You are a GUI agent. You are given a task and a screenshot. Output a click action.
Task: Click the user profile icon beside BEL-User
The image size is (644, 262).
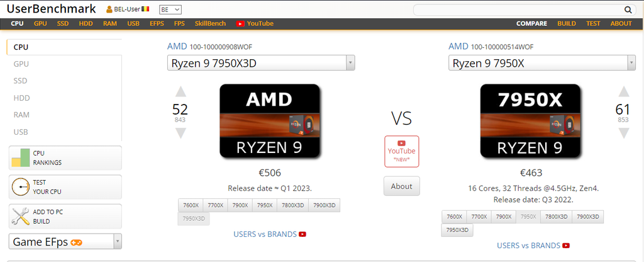(x=109, y=9)
